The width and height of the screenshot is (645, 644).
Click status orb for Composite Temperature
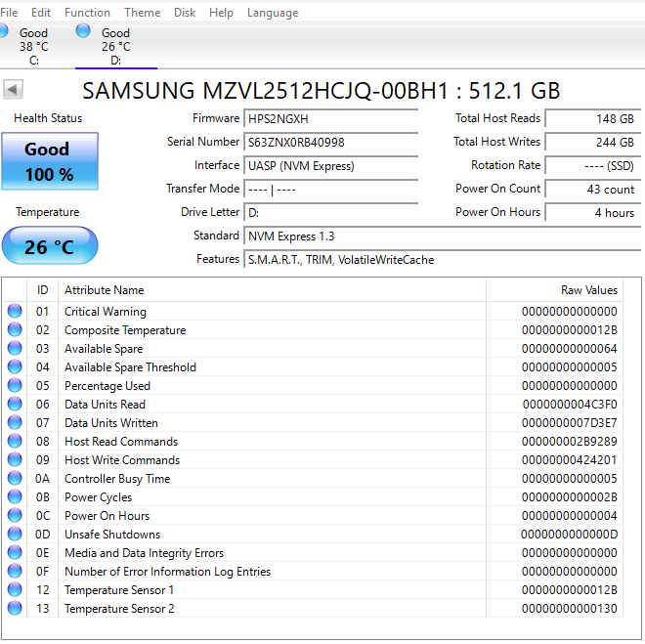[x=15, y=329]
